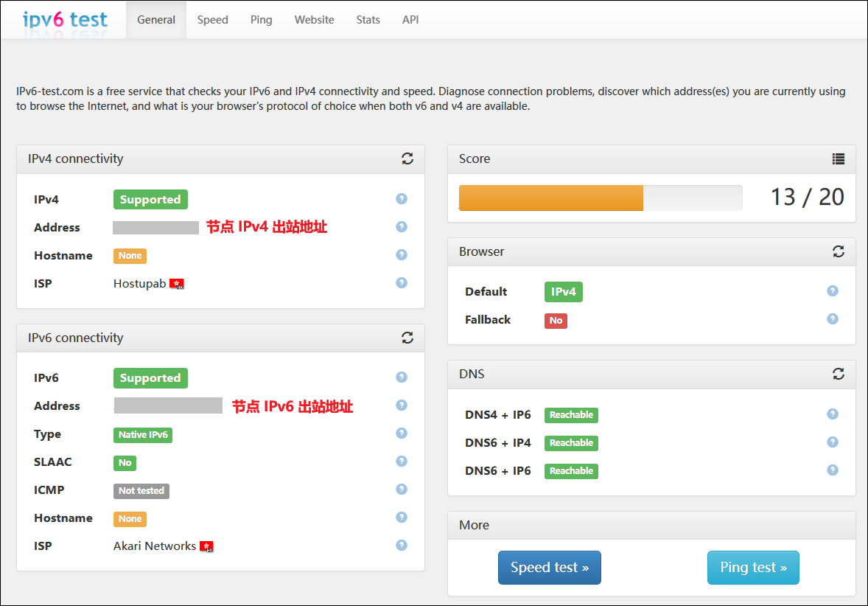Click the Browser panel refresh icon

pos(838,251)
